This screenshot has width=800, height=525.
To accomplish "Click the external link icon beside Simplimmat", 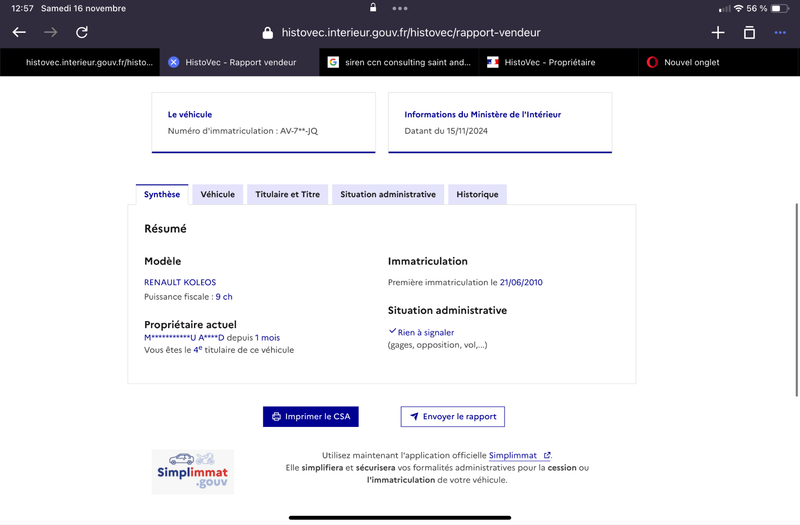I will (546, 455).
